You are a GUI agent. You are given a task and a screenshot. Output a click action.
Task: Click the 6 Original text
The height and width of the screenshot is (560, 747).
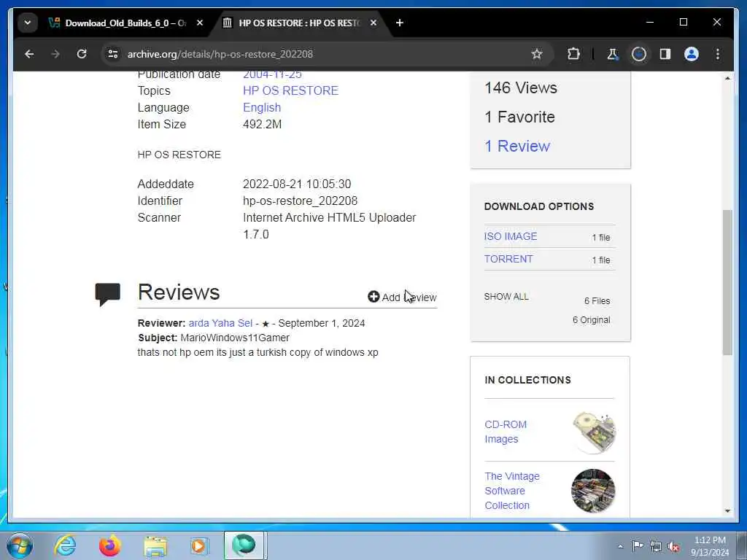click(591, 320)
